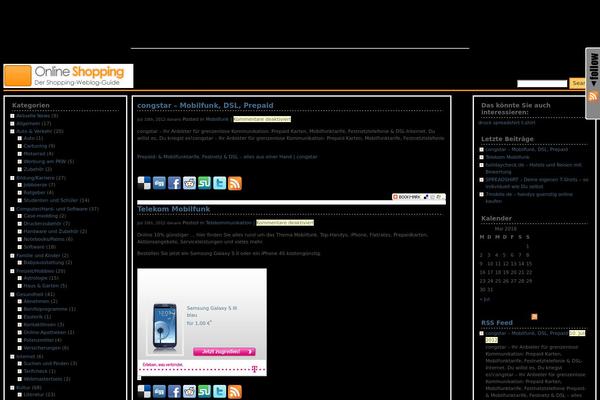This screenshot has width=600, height=400.
Task: Click Facebook icon below Telekom Samsung ad
Action: (x=174, y=392)
